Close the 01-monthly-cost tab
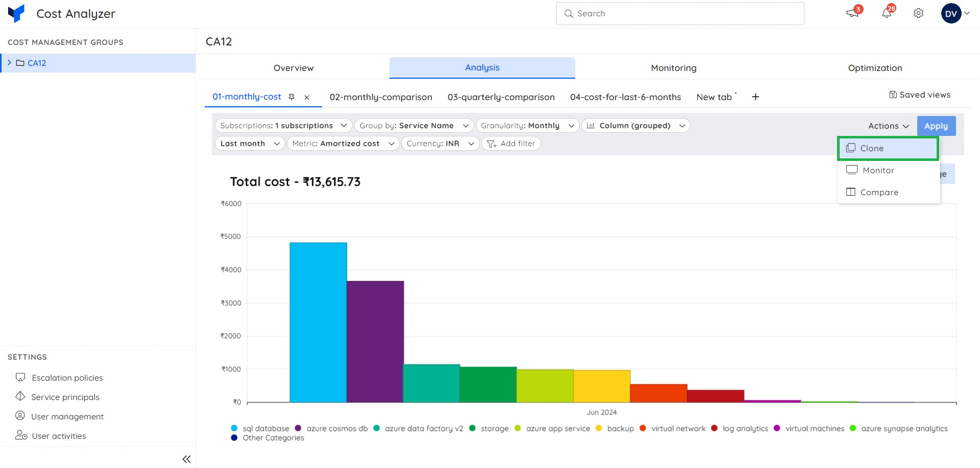 point(307,97)
